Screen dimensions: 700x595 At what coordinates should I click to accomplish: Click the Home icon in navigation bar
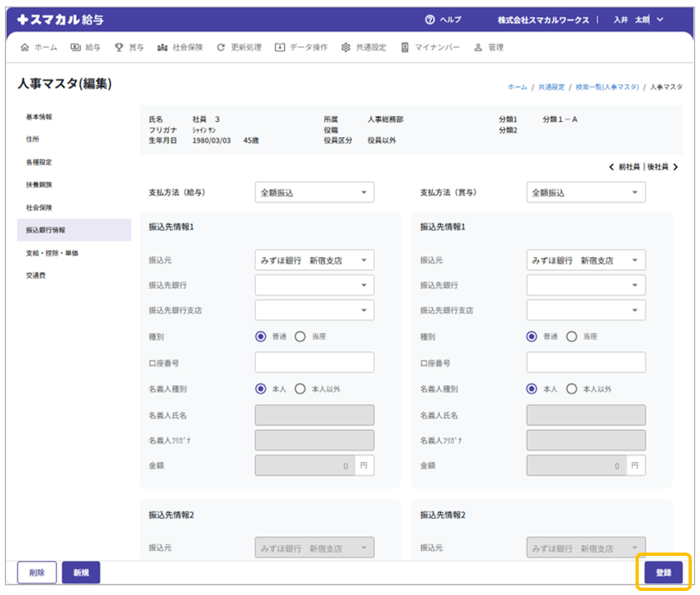tap(24, 47)
